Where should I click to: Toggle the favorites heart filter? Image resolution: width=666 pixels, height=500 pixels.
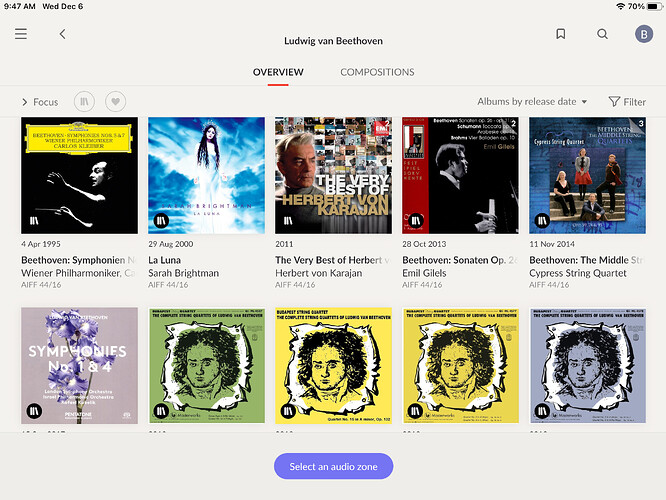116,102
